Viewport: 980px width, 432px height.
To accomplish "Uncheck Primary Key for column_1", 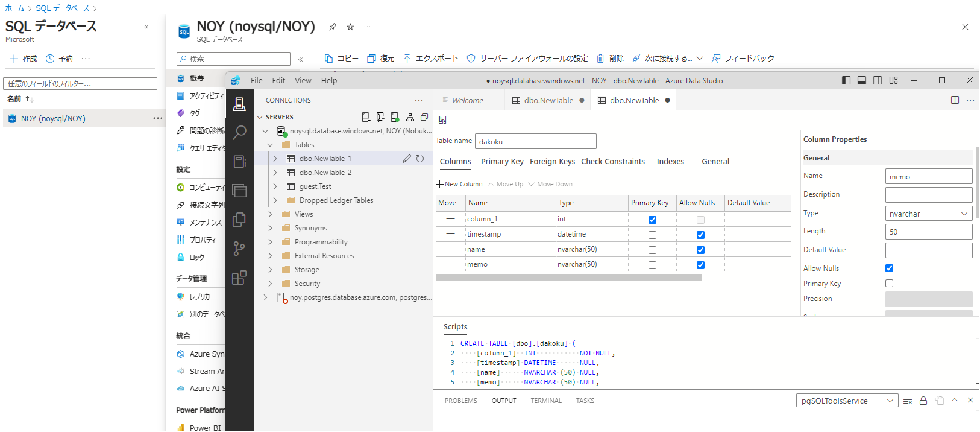I will click(x=652, y=220).
